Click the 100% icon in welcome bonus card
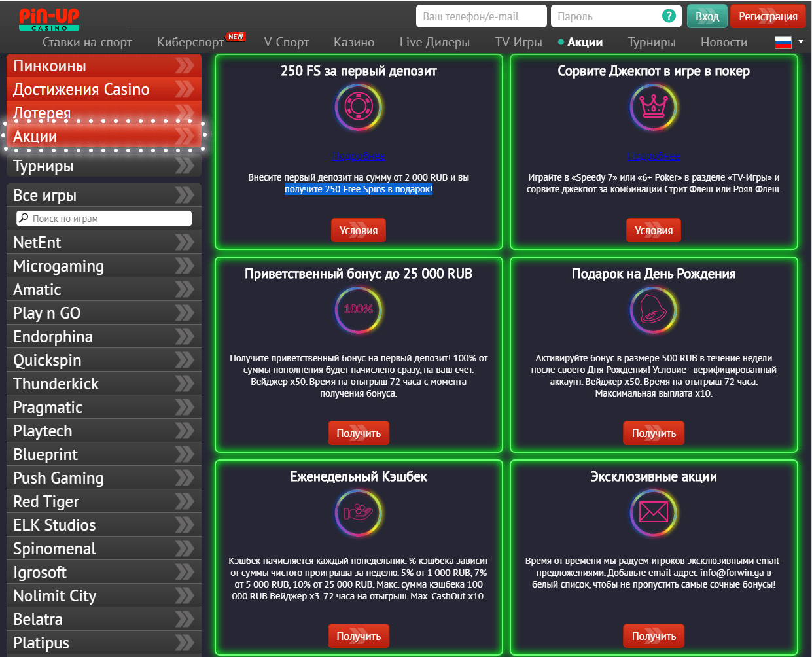Screen dimensions: 812x657 point(359,310)
